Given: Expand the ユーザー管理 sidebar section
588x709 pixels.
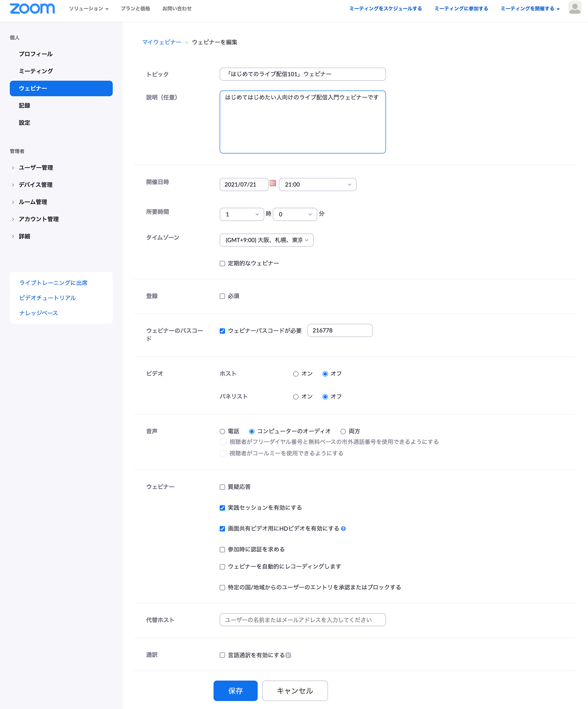Looking at the screenshot, I should [x=36, y=167].
